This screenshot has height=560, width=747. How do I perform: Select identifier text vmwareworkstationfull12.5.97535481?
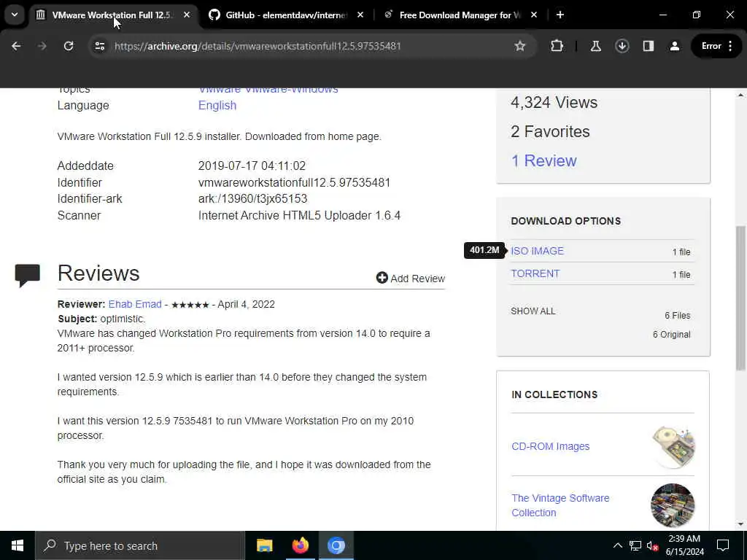coord(295,183)
